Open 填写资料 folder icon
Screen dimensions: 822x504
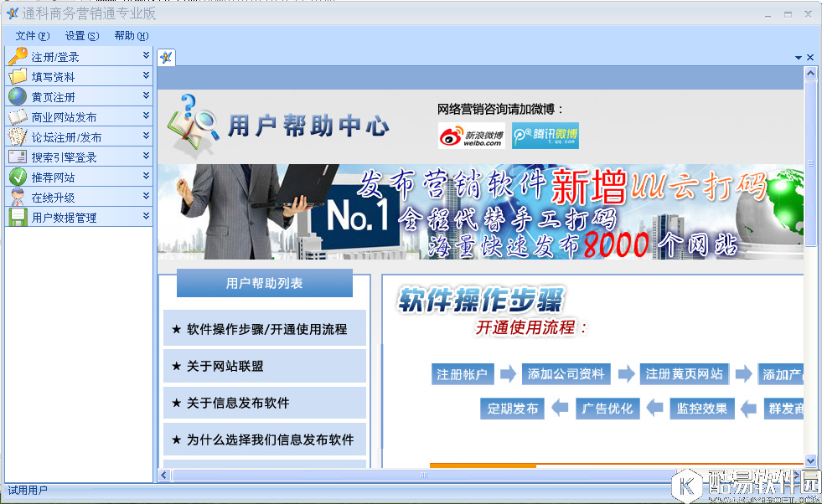pos(17,76)
